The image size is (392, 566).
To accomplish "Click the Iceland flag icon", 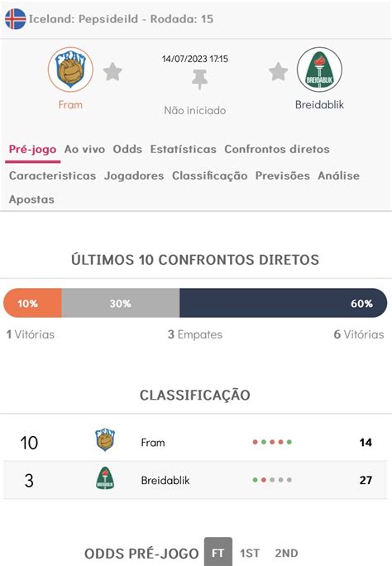I will click(x=16, y=19).
